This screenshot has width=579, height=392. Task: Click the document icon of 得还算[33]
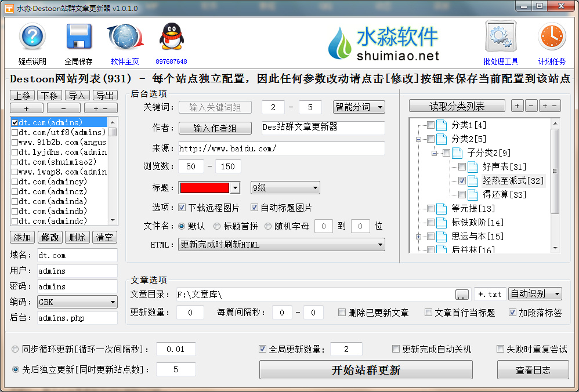click(x=473, y=194)
